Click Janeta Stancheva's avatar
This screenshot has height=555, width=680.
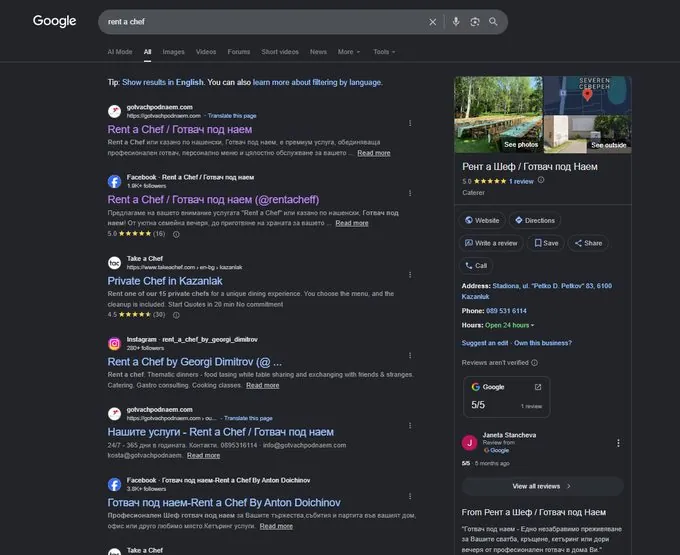(469, 443)
